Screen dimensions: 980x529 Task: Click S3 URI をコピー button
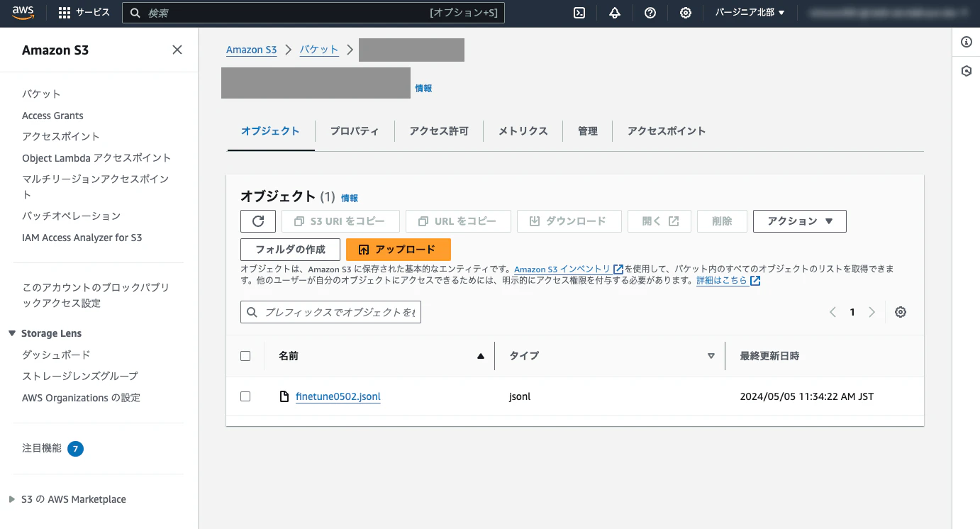point(340,221)
